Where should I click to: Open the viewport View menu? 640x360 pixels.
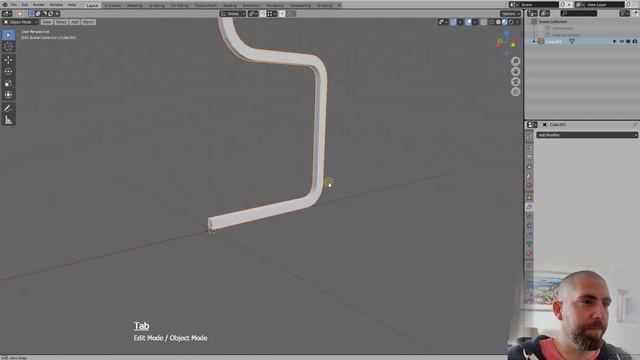tap(47, 22)
